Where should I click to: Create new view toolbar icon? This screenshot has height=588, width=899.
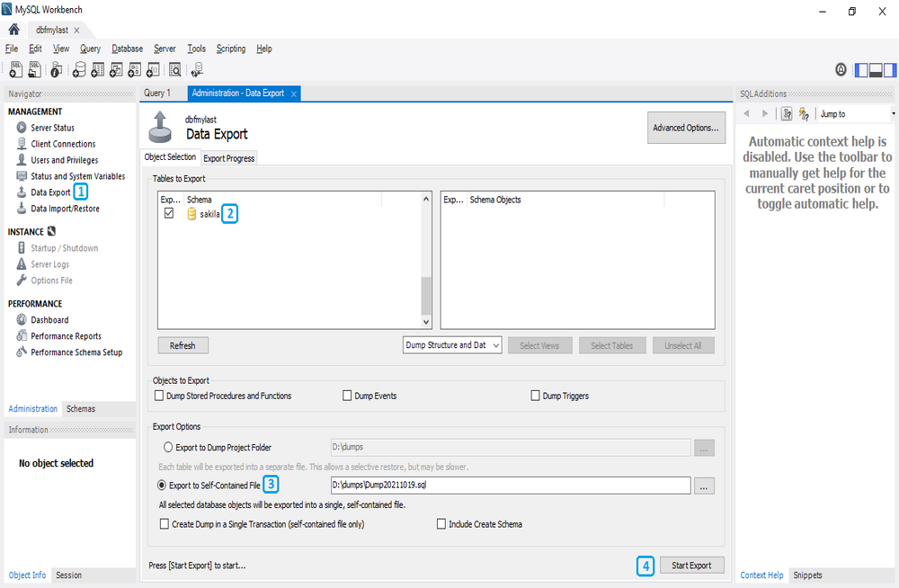pyautogui.click(x=116, y=69)
